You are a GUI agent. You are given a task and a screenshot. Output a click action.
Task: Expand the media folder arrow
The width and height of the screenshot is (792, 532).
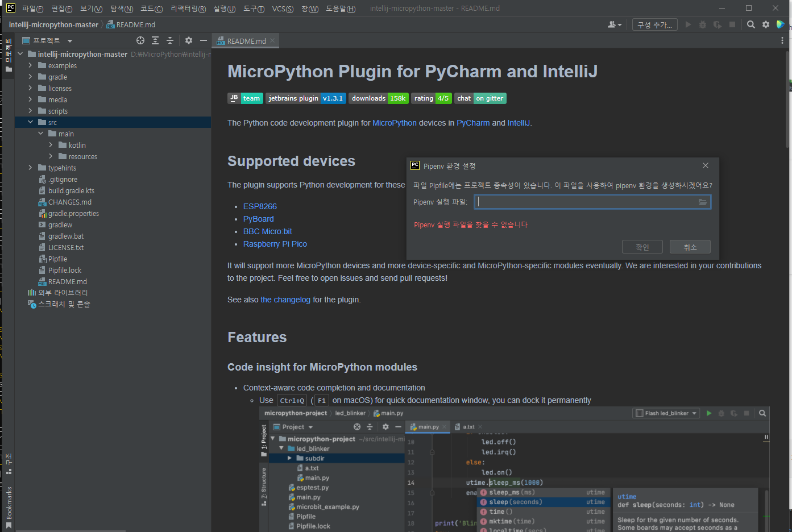(30, 99)
